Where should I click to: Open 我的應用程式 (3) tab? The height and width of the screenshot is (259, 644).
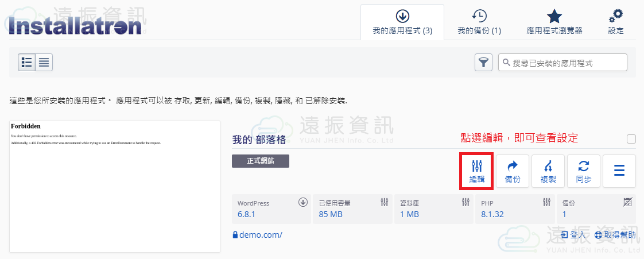click(x=402, y=22)
